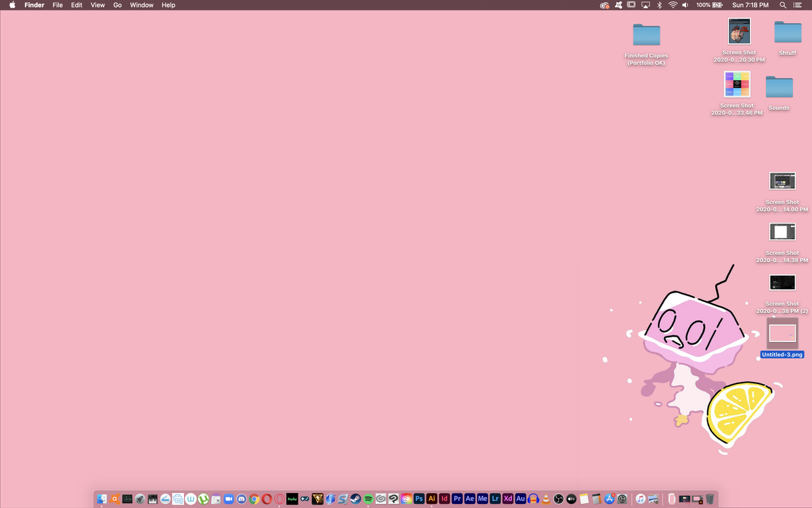Open Adobe Premiere Pro from the dock
Viewport: 812px width, 508px height.
(457, 499)
